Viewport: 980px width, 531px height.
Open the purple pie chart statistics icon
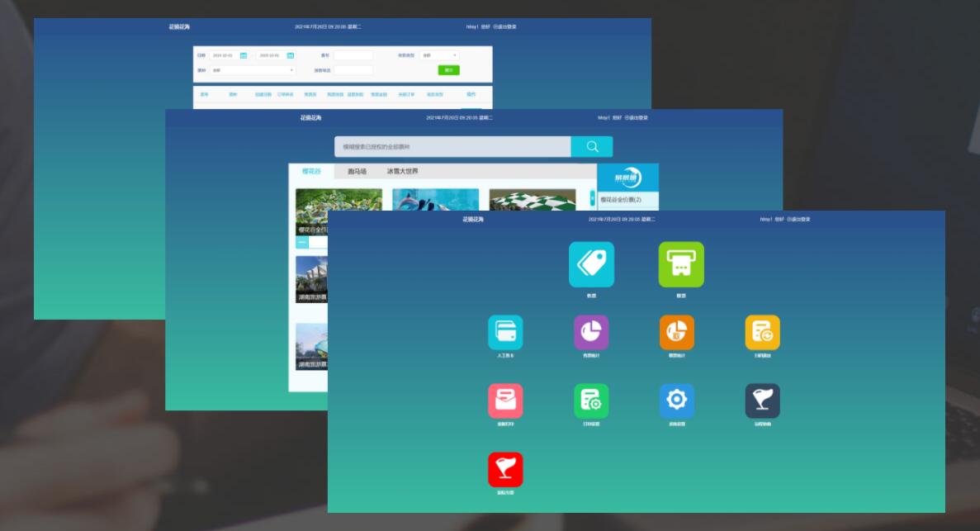(x=591, y=332)
